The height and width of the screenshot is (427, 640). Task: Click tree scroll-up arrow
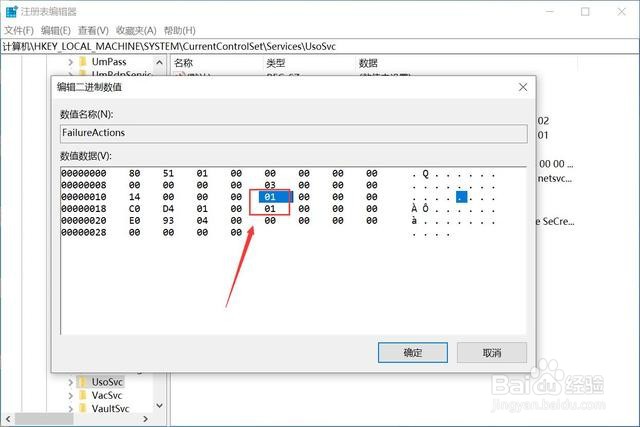160,62
